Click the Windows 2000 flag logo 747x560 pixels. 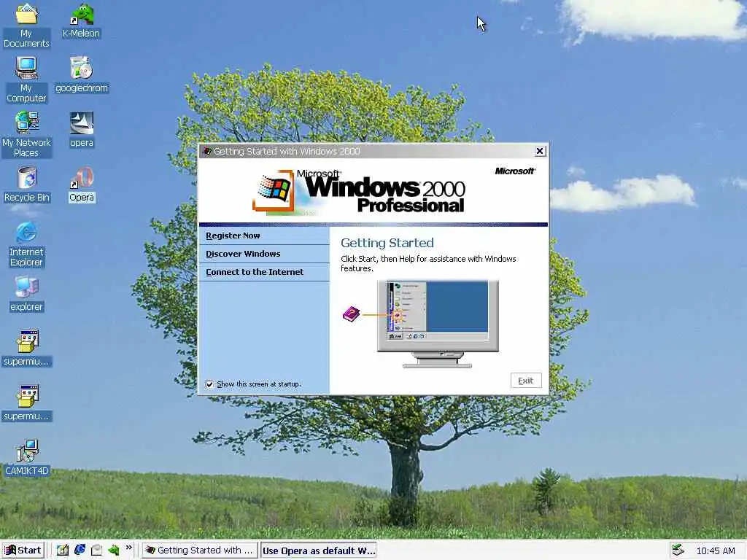point(274,190)
